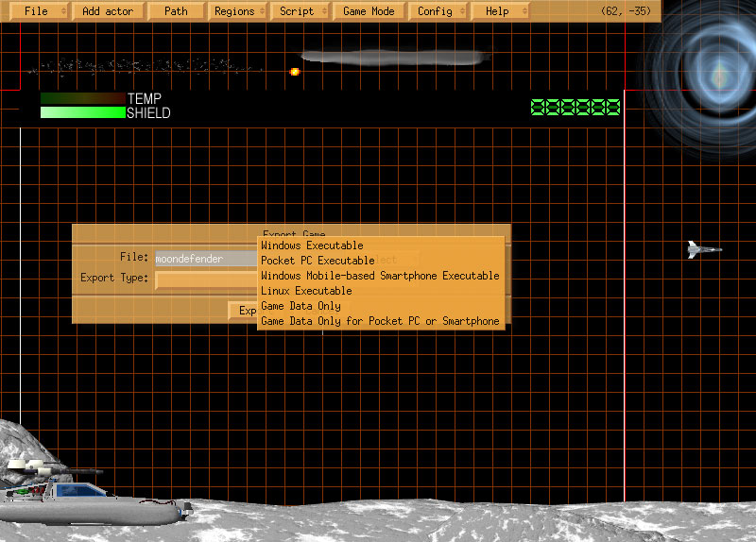This screenshot has width=756, height=542.
Task: Click the Add actor button
Action: pos(108,11)
